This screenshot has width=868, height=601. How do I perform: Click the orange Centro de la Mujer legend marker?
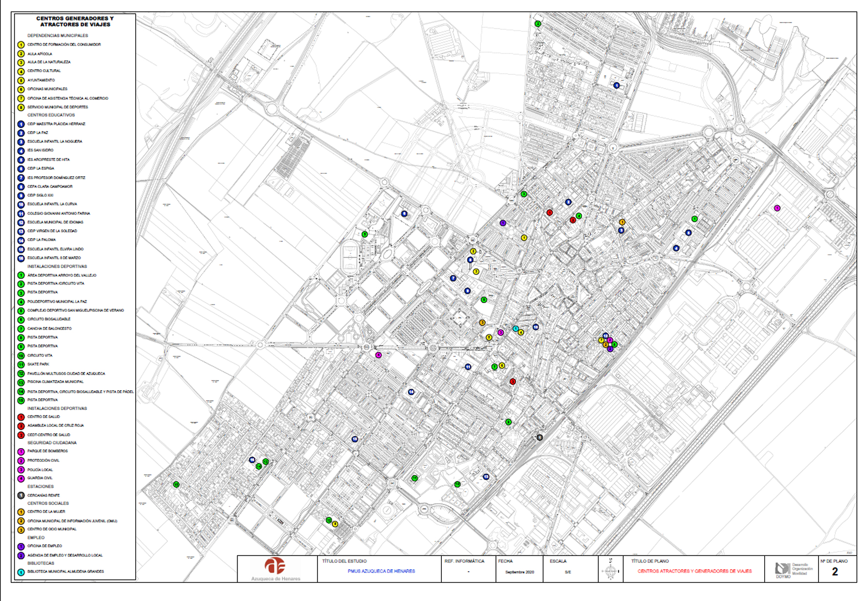[x=21, y=512]
